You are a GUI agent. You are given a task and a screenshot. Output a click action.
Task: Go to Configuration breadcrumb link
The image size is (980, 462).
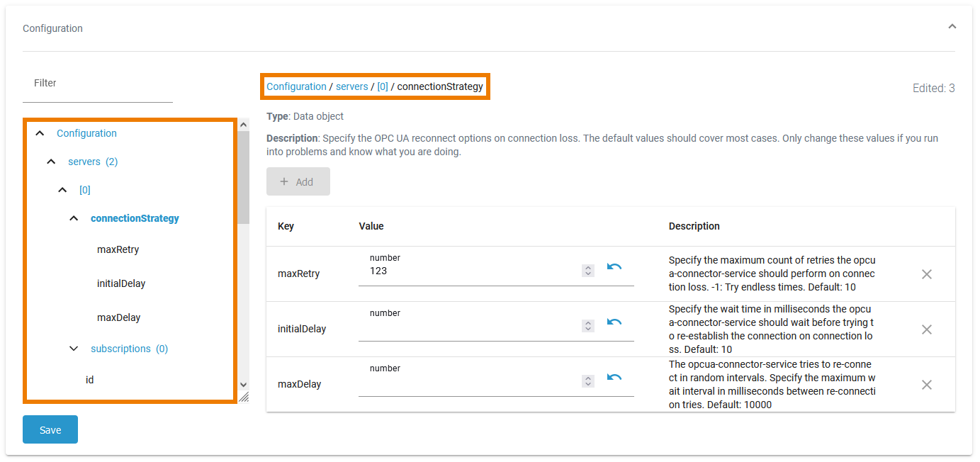pyautogui.click(x=296, y=86)
